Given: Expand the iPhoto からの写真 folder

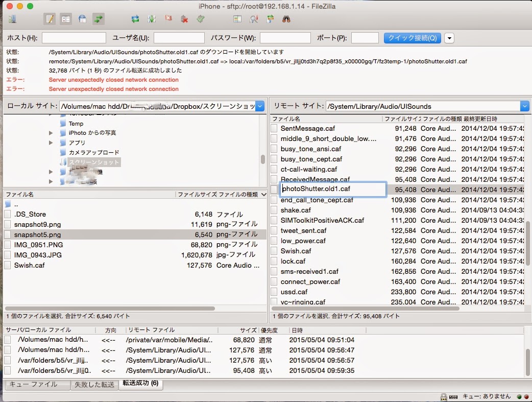Looking at the screenshot, I should 51,133.
